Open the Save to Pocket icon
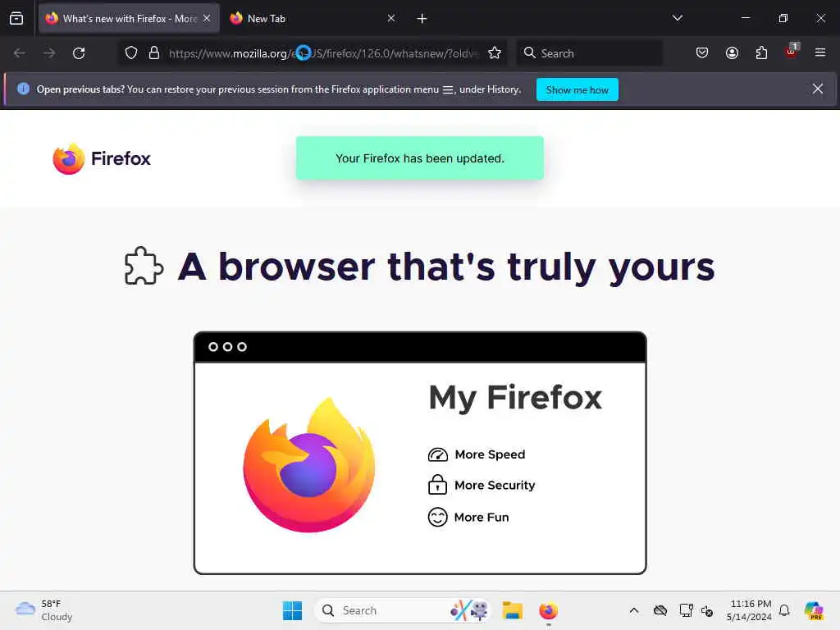Screen dimensions: 840x630 702,53
